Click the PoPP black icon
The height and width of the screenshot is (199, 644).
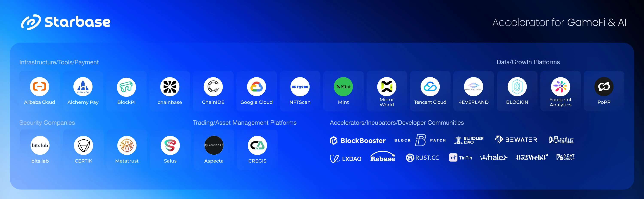tap(604, 87)
